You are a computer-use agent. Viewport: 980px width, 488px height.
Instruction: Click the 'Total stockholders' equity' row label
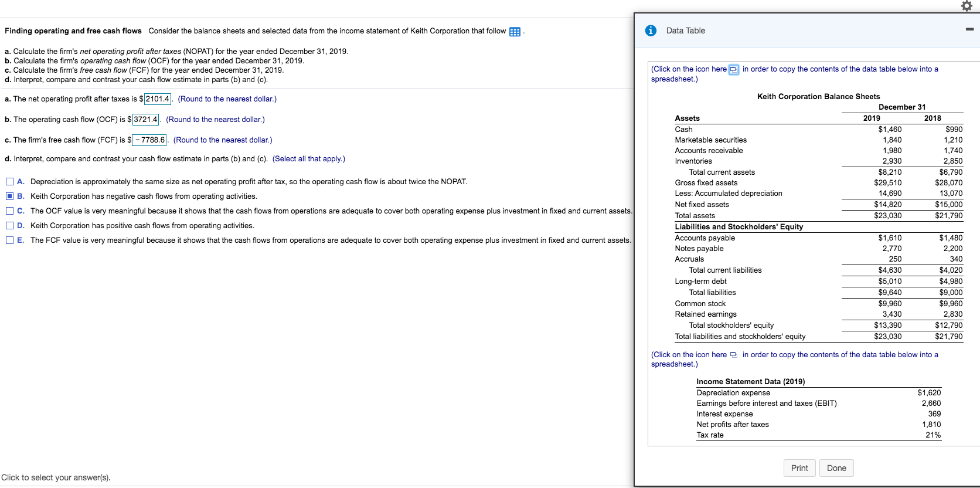pos(731,326)
